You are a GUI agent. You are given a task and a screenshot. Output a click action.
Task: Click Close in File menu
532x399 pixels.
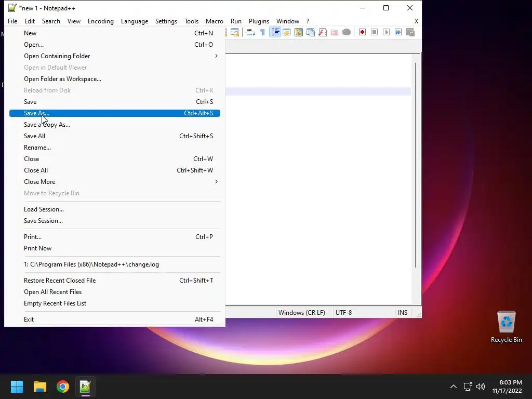click(115, 159)
